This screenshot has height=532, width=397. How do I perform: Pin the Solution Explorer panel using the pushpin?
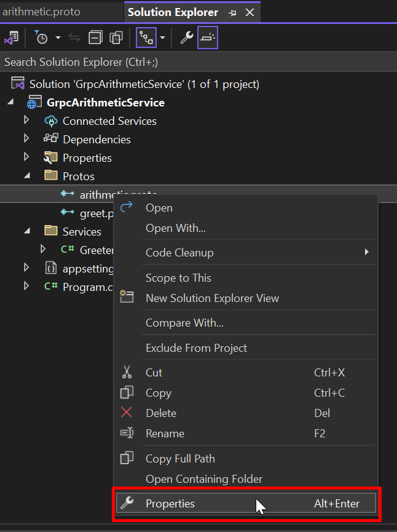(x=232, y=13)
